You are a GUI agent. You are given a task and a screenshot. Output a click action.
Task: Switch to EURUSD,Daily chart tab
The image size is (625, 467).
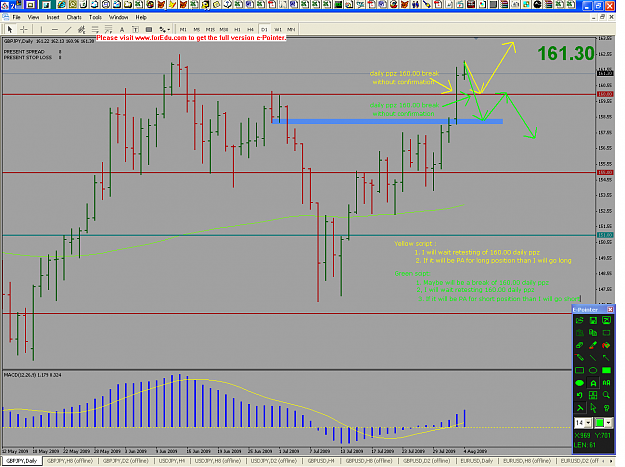477,461
